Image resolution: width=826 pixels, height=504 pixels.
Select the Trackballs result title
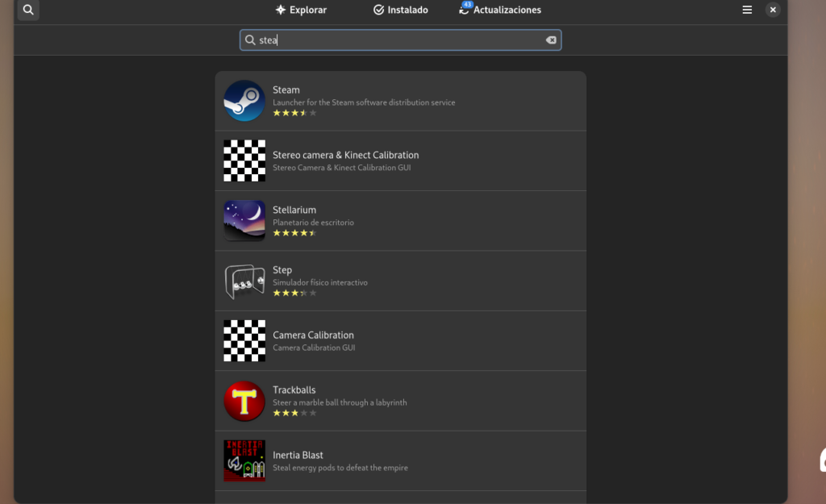294,389
